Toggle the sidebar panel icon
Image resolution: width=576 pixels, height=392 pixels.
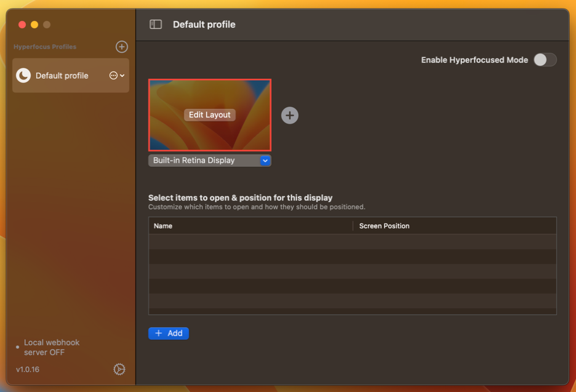coord(156,25)
